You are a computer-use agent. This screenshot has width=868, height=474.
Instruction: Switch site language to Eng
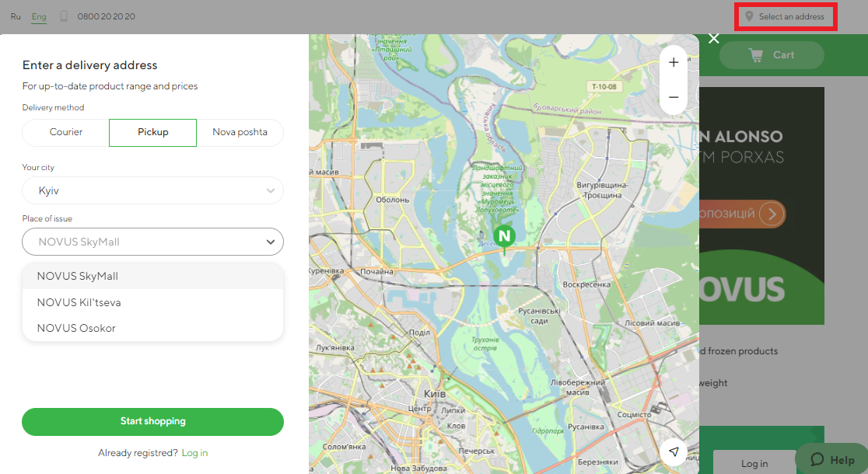tap(39, 16)
